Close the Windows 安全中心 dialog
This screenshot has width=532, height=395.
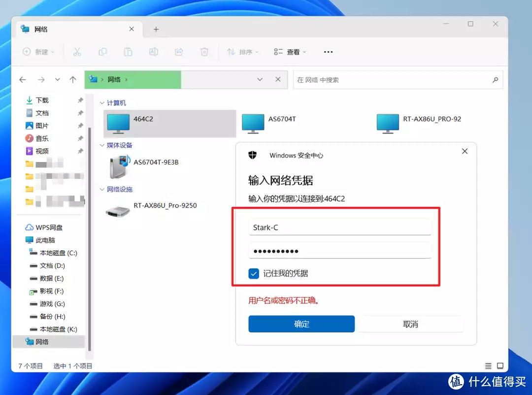tap(465, 151)
